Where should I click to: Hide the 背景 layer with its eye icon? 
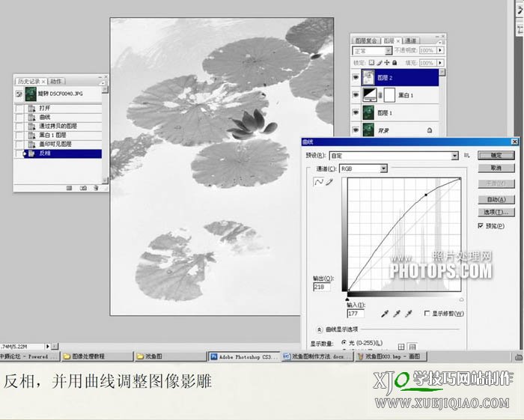pos(356,130)
